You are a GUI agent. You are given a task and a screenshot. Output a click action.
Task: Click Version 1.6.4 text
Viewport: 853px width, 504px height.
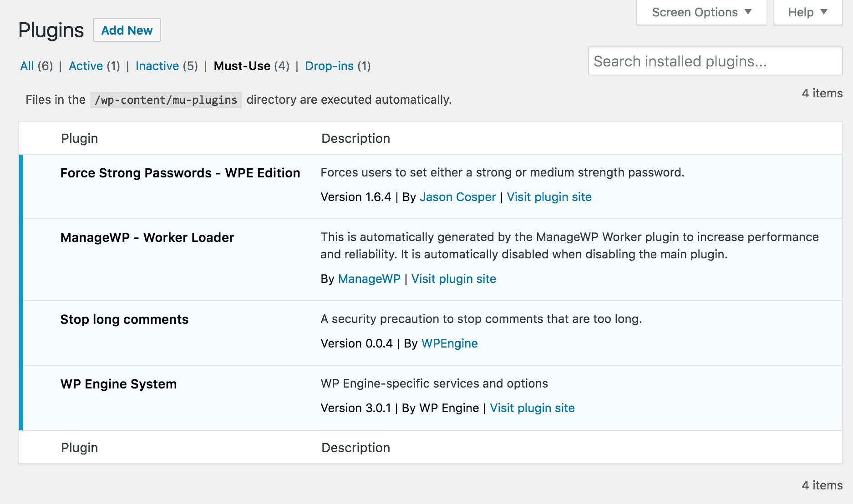coord(355,197)
